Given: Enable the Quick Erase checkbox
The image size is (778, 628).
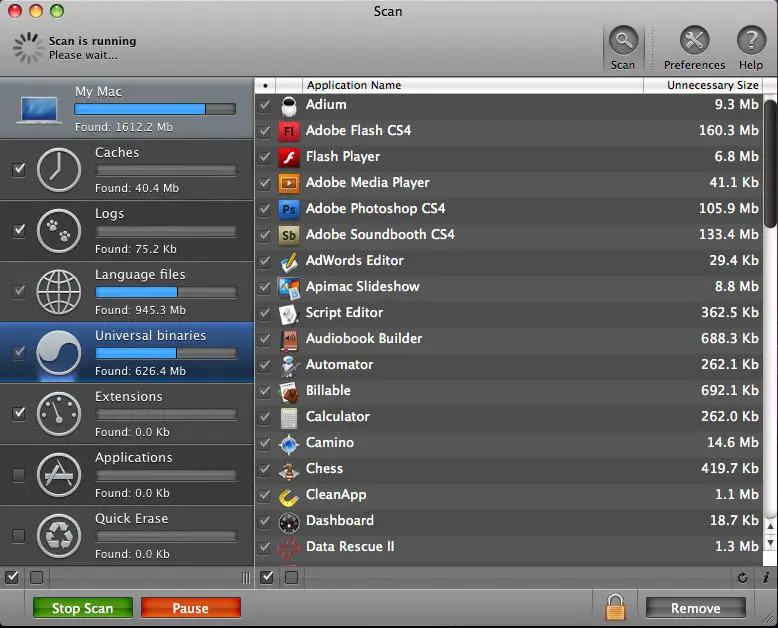Looking at the screenshot, I should tap(18, 536).
